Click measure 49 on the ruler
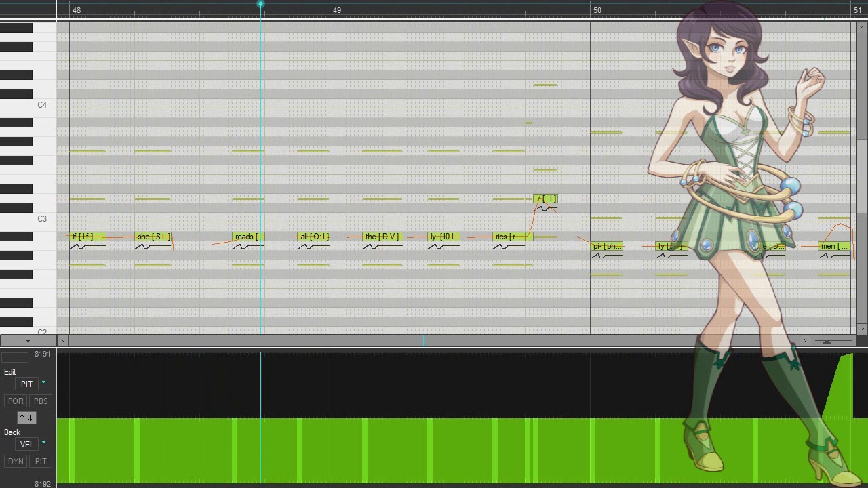Image resolution: width=868 pixels, height=488 pixels. pos(337,10)
